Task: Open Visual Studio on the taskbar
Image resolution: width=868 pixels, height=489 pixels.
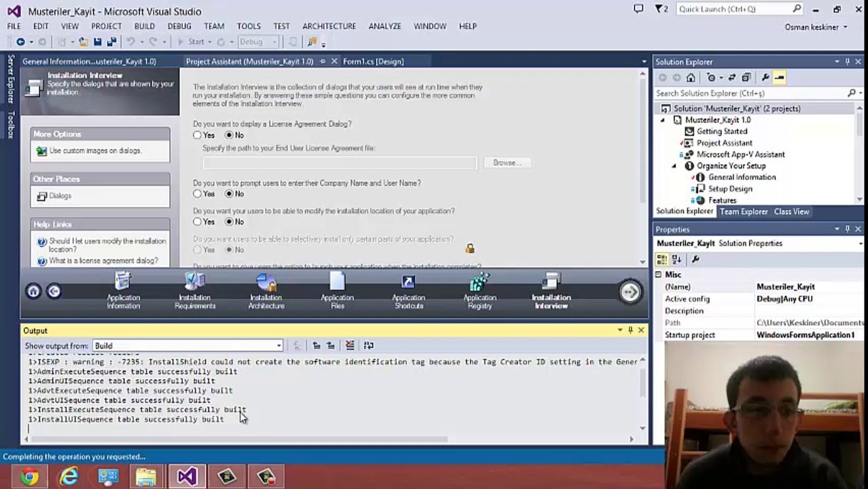Action: click(187, 477)
